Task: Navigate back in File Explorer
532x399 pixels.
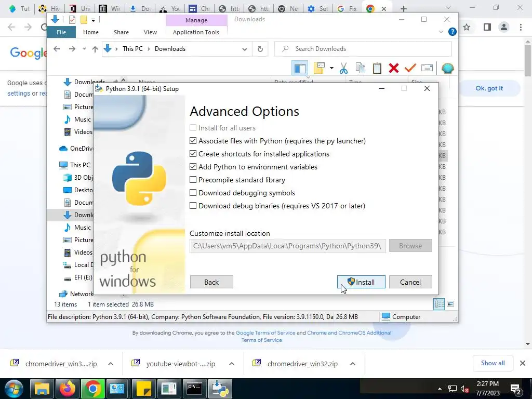Action: 57,49
